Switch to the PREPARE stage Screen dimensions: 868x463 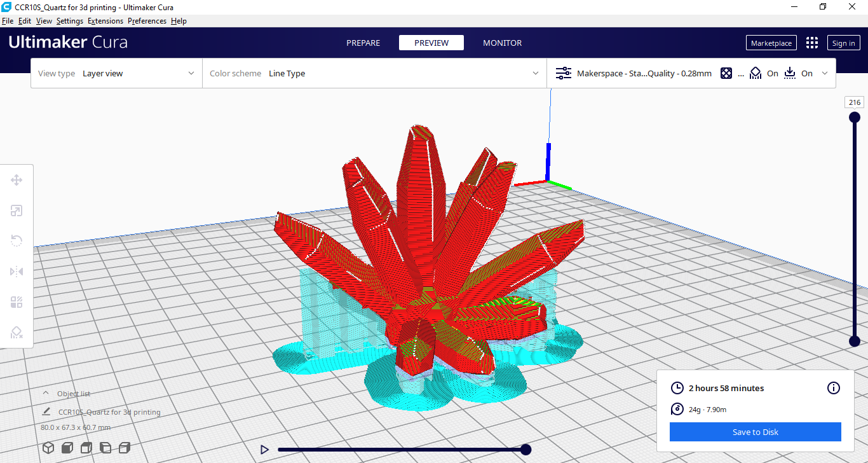tap(363, 43)
